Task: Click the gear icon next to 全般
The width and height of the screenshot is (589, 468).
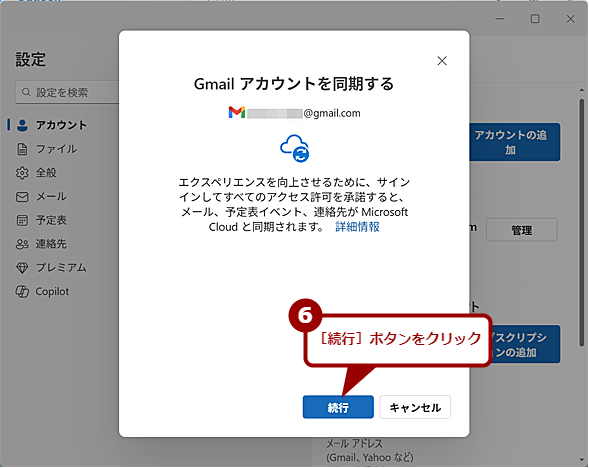Action: click(22, 173)
